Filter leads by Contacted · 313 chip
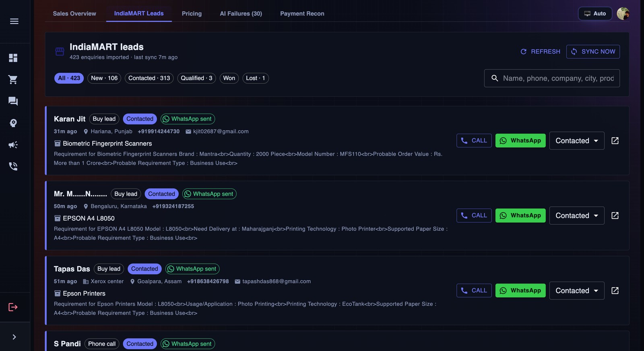Viewport: 644px width, 351px height. click(149, 78)
